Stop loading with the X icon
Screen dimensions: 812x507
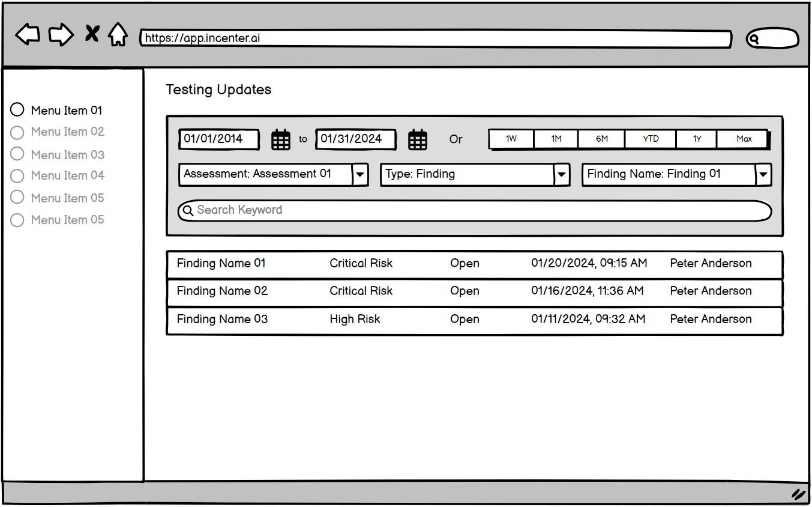[92, 34]
